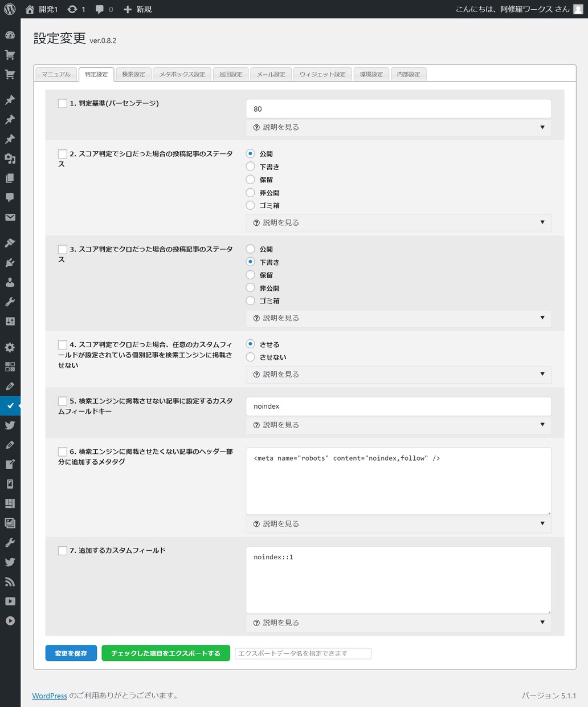588x707 pixels.
Task: Expand 説明を見る below させる/させない options
Action: 399,374
